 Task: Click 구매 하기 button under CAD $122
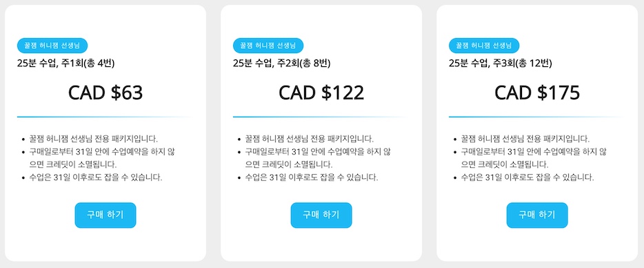[321, 215]
